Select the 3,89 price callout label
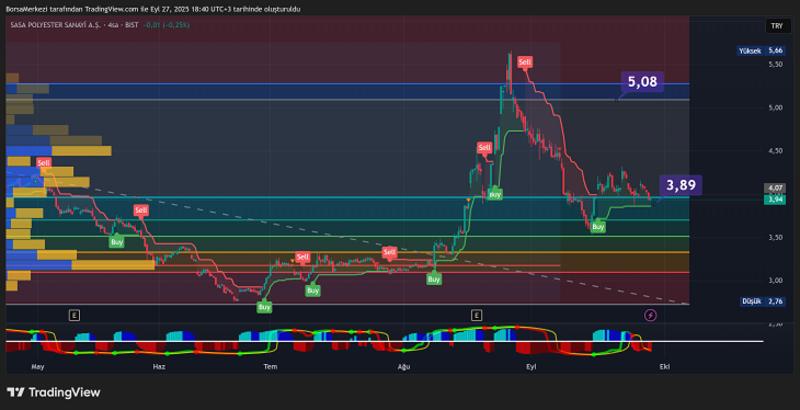This screenshot has width=800, height=410. click(681, 185)
